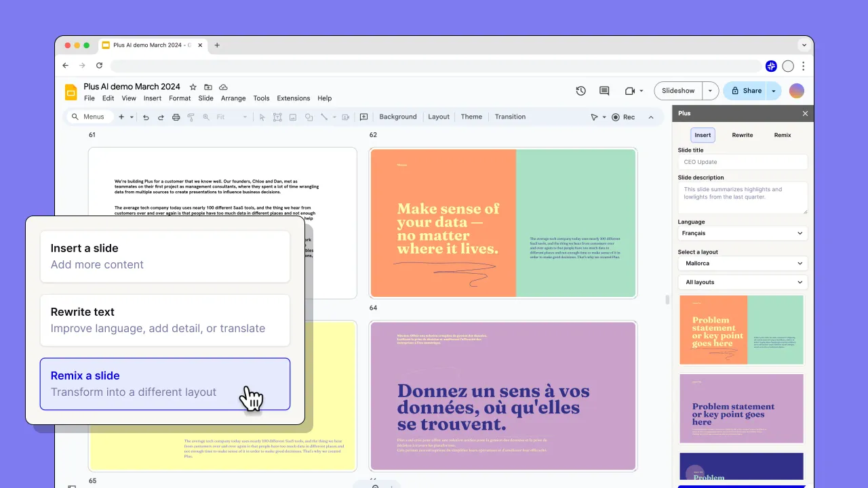Open the new slide layout dropdown arrow
Viewport: 868px width, 488px height.
coord(132,117)
